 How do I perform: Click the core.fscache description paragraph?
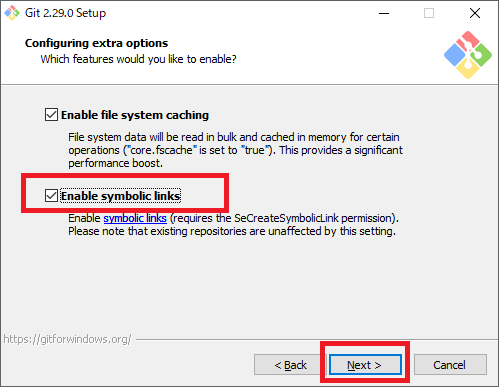(235, 150)
